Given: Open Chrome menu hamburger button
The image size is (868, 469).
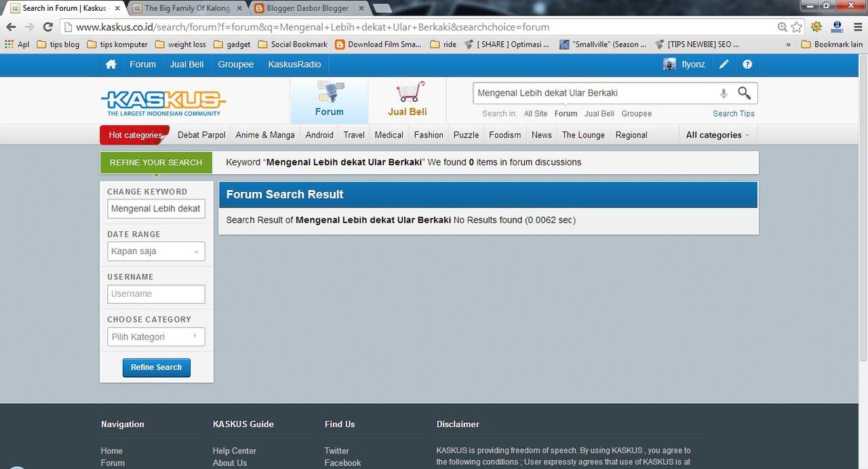Looking at the screenshot, I should click(856, 27).
